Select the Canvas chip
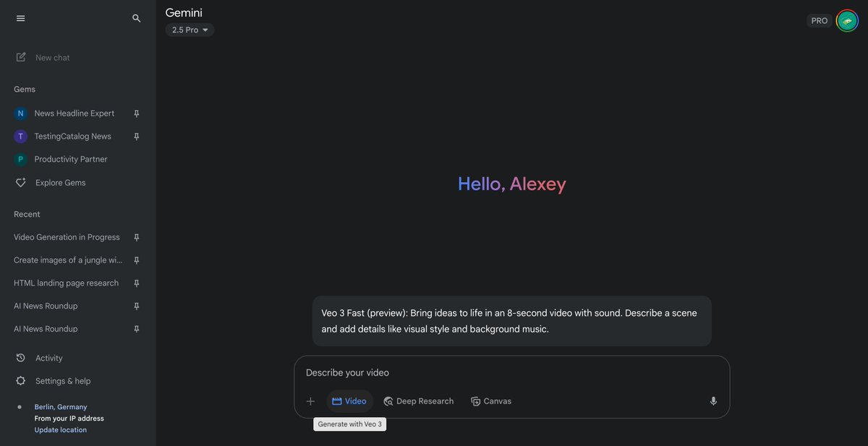 point(491,401)
